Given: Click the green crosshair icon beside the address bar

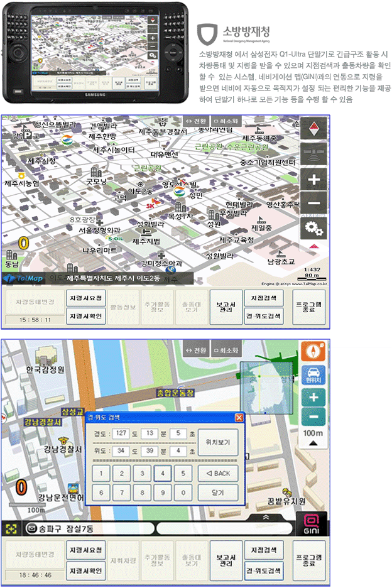Looking at the screenshot, I should [11, 528].
